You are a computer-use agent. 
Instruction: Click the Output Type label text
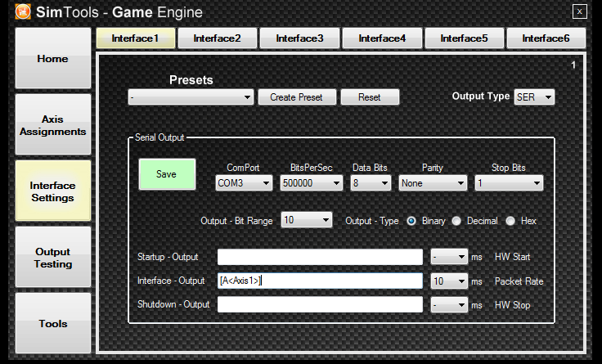(x=481, y=97)
